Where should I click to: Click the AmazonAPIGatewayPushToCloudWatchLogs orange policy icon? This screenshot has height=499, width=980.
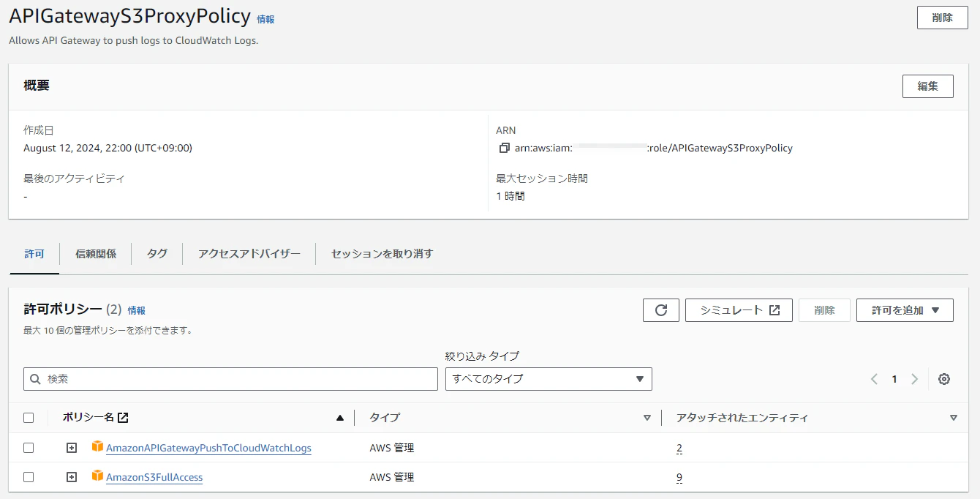click(97, 446)
